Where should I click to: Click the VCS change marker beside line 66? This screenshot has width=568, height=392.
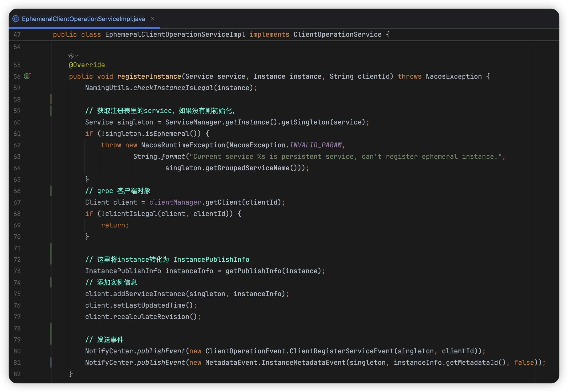[51, 191]
